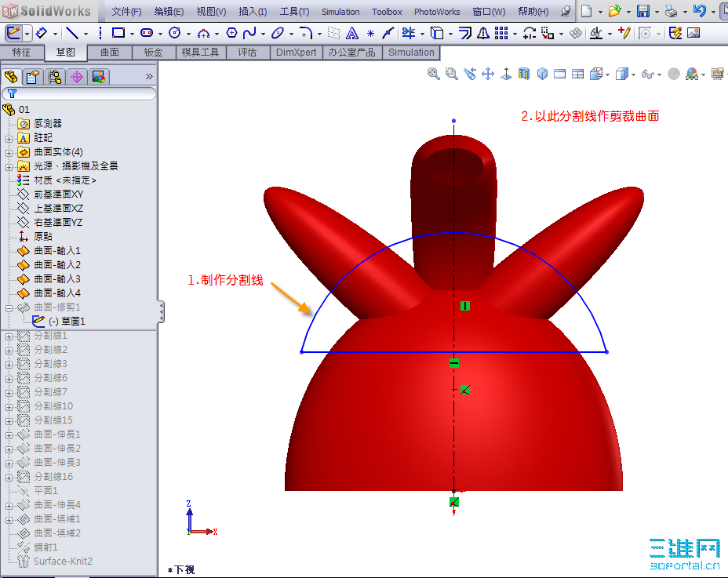The image size is (728, 578).
Task: Expand the 曲面实体(4) folder
Action: pyautogui.click(x=9, y=153)
